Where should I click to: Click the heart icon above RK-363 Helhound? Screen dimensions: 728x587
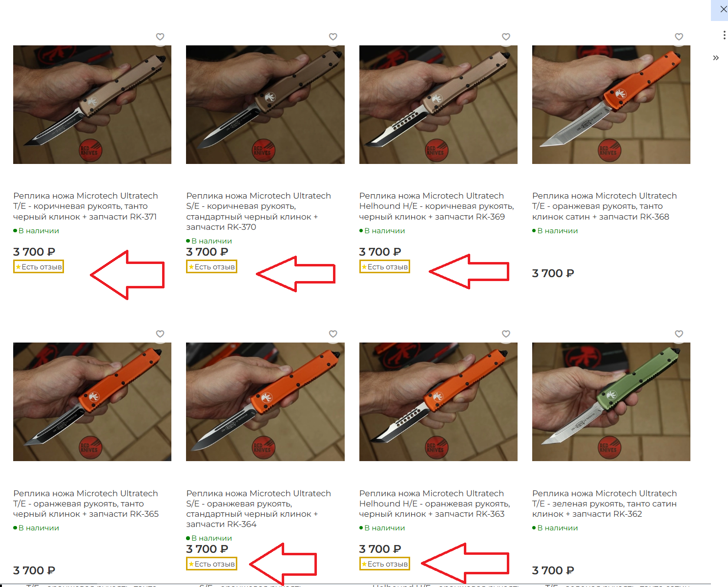506,334
